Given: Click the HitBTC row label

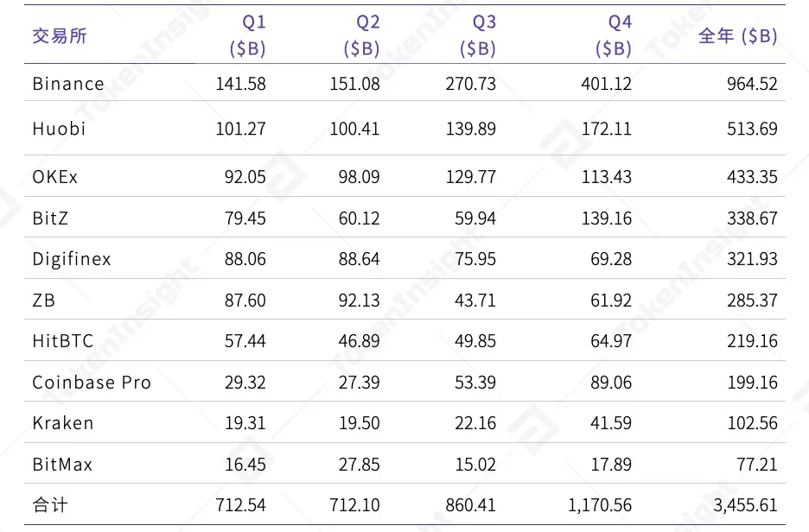Looking at the screenshot, I should click(x=63, y=341).
